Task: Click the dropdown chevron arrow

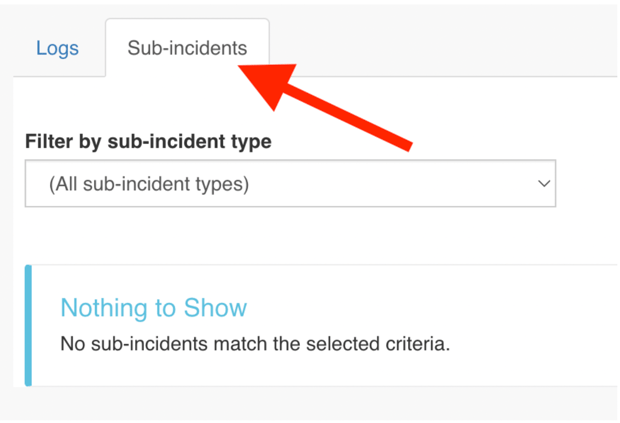Action: click(544, 184)
